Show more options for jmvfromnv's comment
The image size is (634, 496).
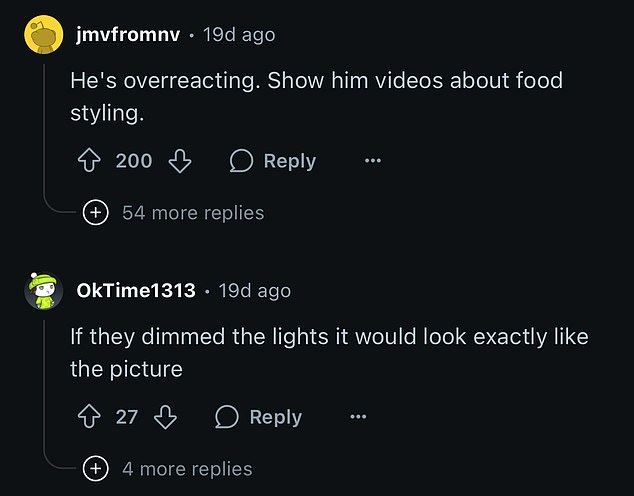pos(372,161)
